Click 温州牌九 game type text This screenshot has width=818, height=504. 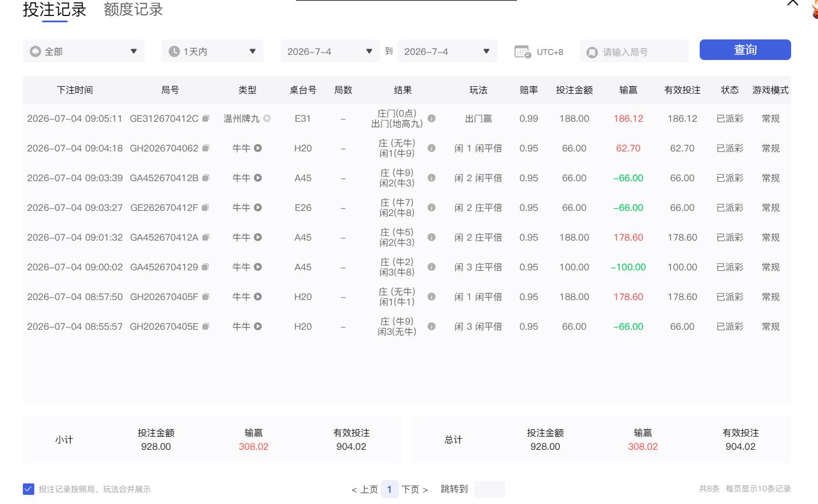tap(242, 118)
